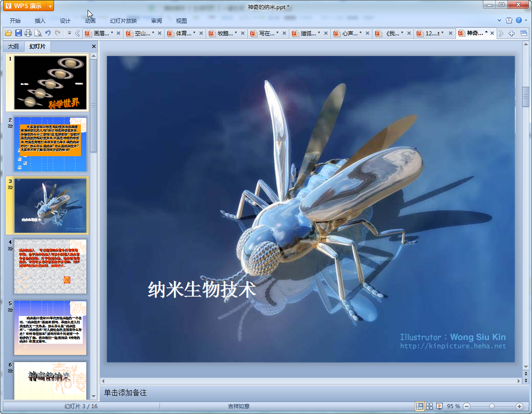Click animation star icon beside slide 4
This screenshot has height=414, width=532.
(x=10, y=248)
